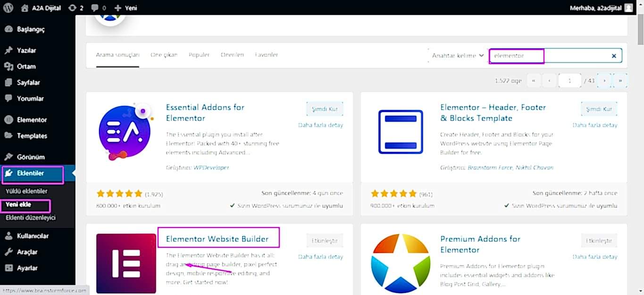Click Elementor Website Builder logo
644x295 pixels.
click(126, 263)
